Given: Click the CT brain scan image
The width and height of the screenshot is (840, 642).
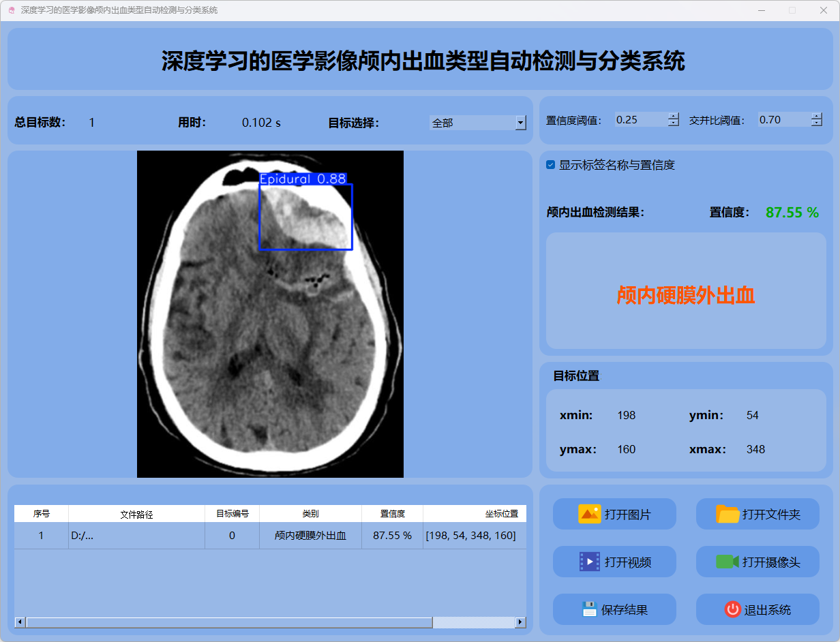Looking at the screenshot, I should (x=270, y=314).
